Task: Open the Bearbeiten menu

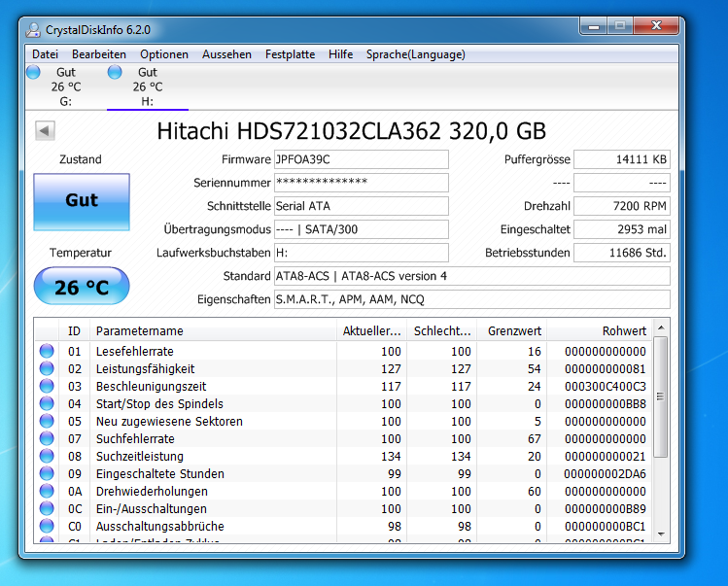Action: tap(99, 54)
